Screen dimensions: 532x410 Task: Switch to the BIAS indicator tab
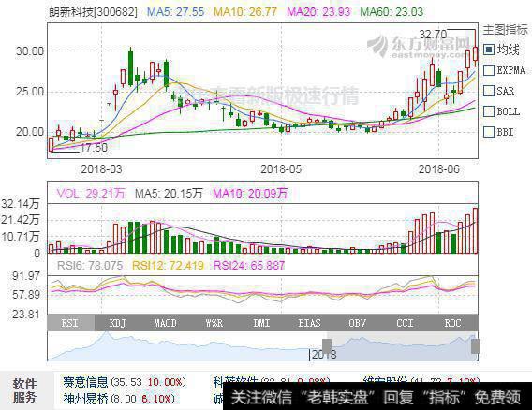(x=309, y=323)
